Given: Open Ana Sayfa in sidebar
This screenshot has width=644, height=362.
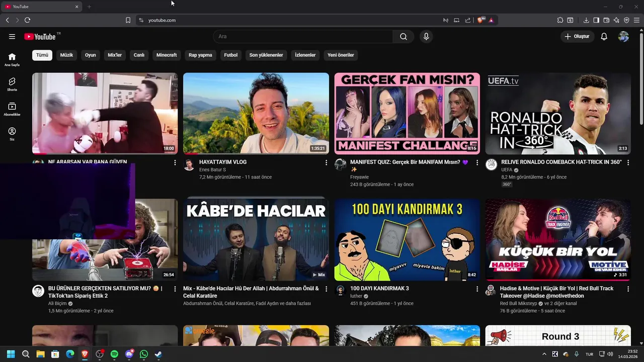Looking at the screenshot, I should [12, 59].
